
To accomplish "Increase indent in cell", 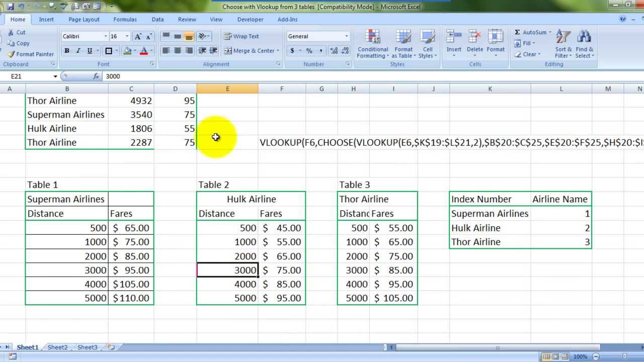I will coord(213,51).
